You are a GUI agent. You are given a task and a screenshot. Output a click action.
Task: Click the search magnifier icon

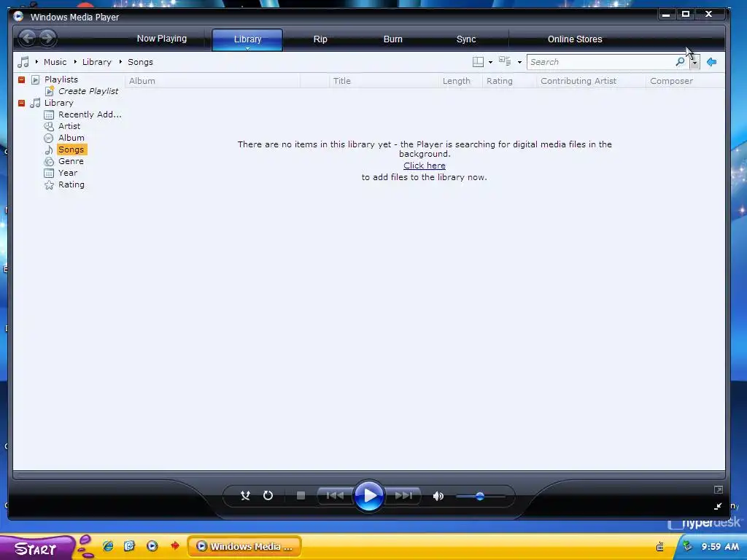point(681,61)
